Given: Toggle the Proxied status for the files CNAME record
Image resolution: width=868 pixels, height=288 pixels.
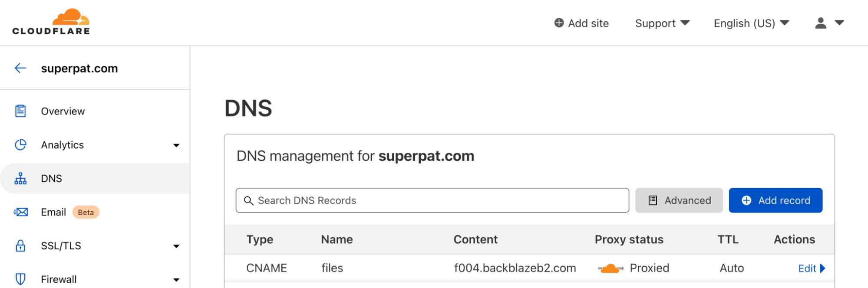Looking at the screenshot, I should tap(610, 268).
